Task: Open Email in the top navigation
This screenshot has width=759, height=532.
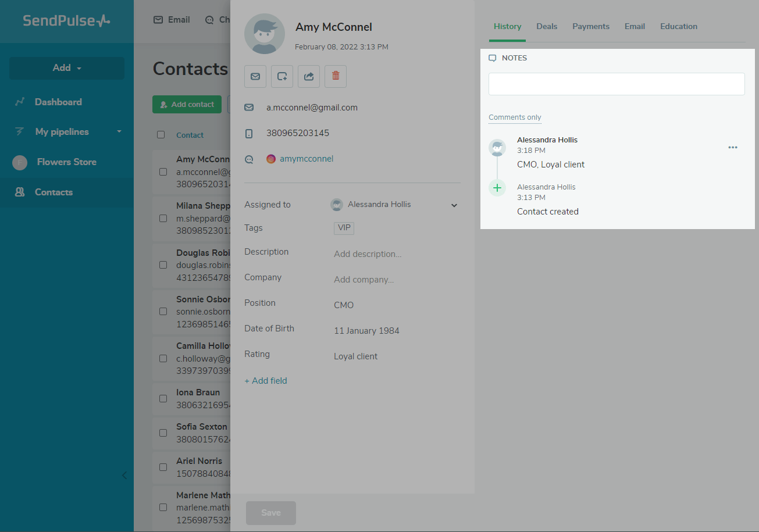Action: point(172,20)
